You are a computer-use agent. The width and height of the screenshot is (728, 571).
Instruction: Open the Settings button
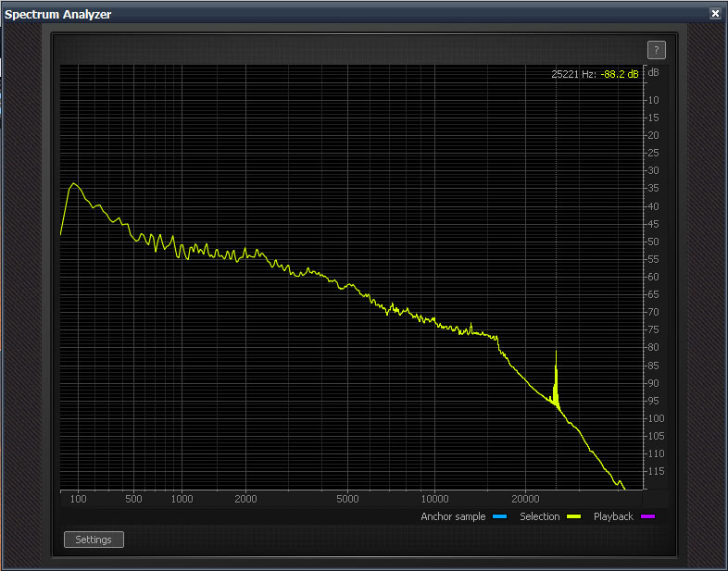point(94,540)
